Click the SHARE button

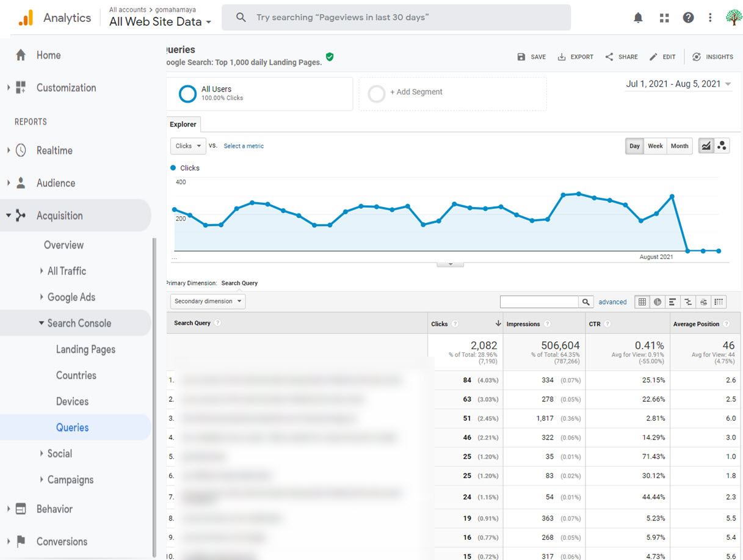621,57
